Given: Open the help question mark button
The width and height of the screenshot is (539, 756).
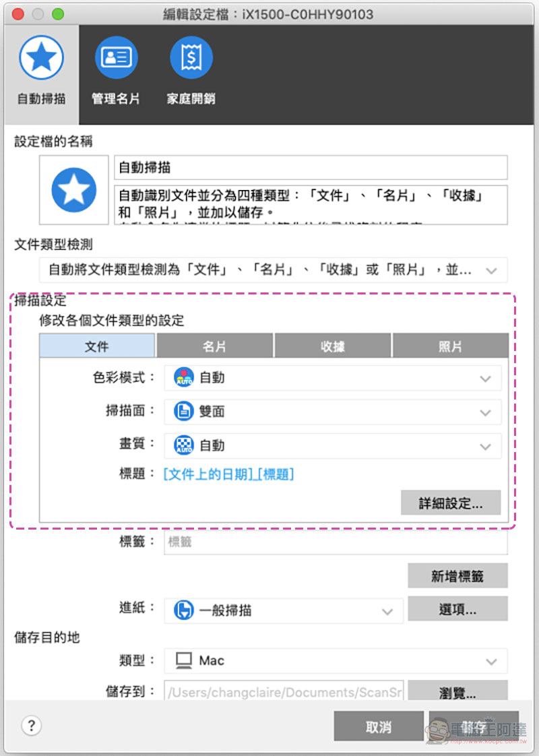Looking at the screenshot, I should pyautogui.click(x=32, y=725).
